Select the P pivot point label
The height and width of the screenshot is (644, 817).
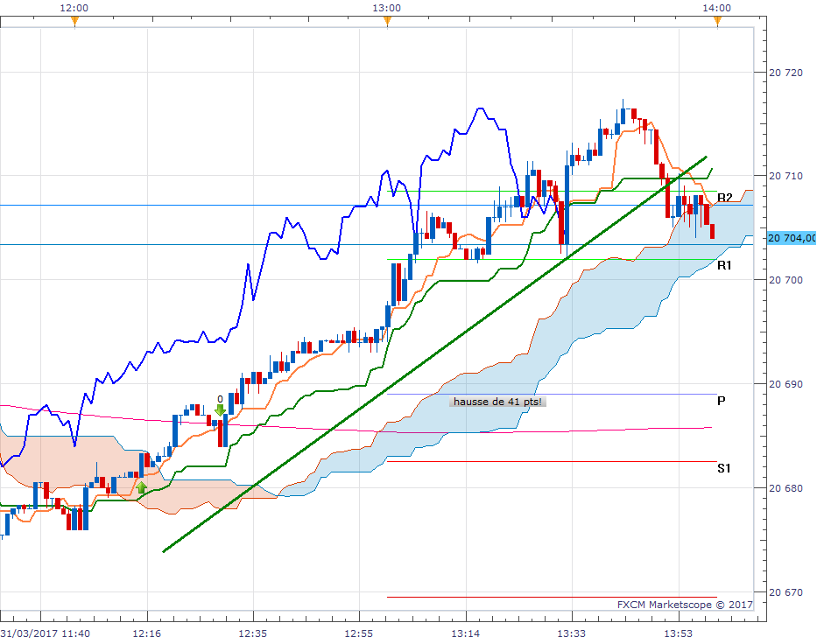[x=722, y=401]
